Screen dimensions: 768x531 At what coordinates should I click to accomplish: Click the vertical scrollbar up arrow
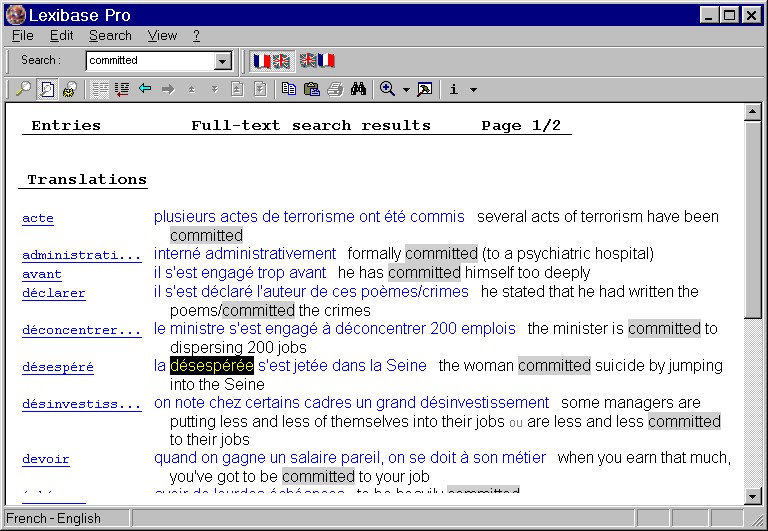pyautogui.click(x=752, y=112)
